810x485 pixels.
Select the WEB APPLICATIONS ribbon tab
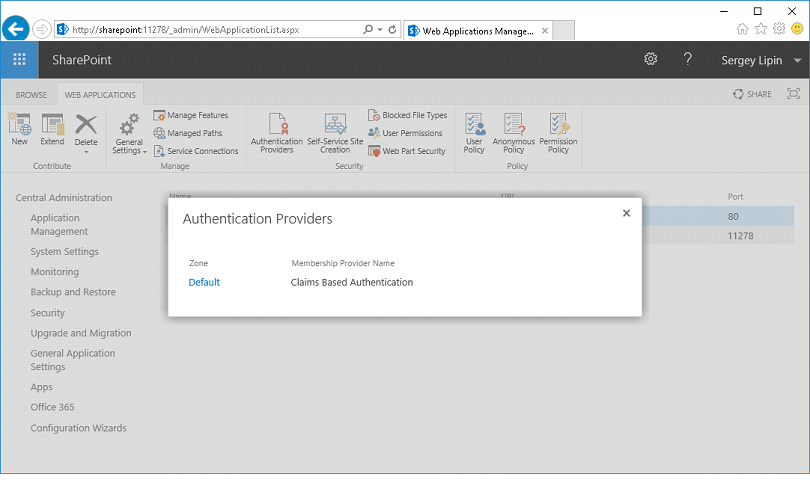(100, 95)
